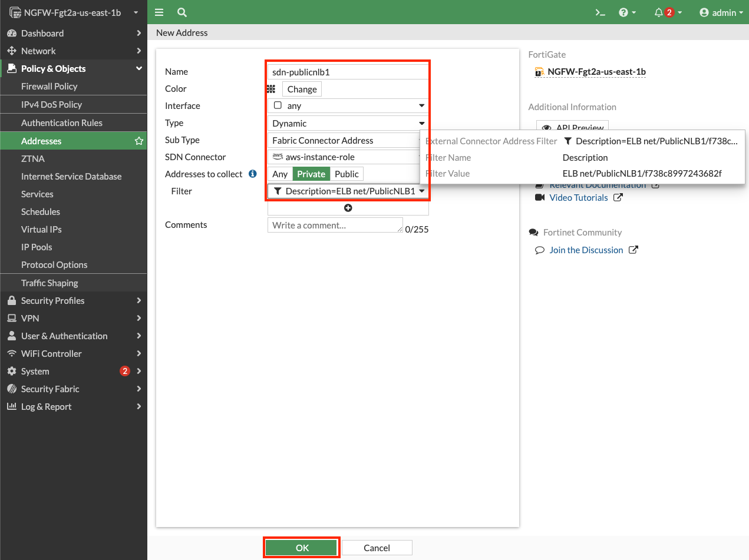Open the CLI console icon

click(x=600, y=12)
